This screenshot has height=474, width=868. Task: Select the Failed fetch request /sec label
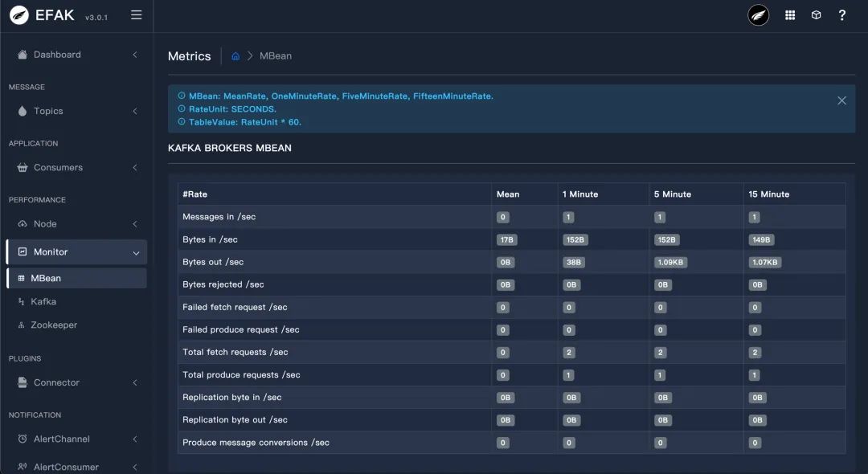pyautogui.click(x=235, y=307)
